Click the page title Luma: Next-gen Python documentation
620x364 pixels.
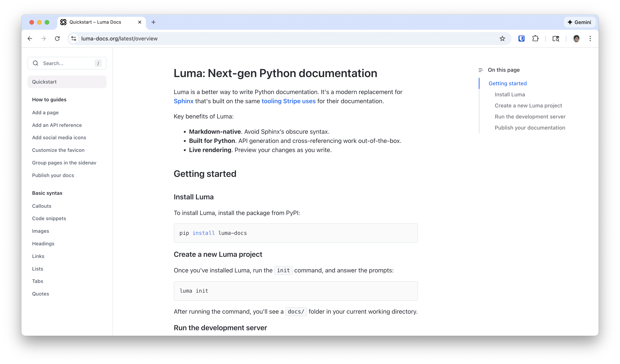[x=275, y=73]
